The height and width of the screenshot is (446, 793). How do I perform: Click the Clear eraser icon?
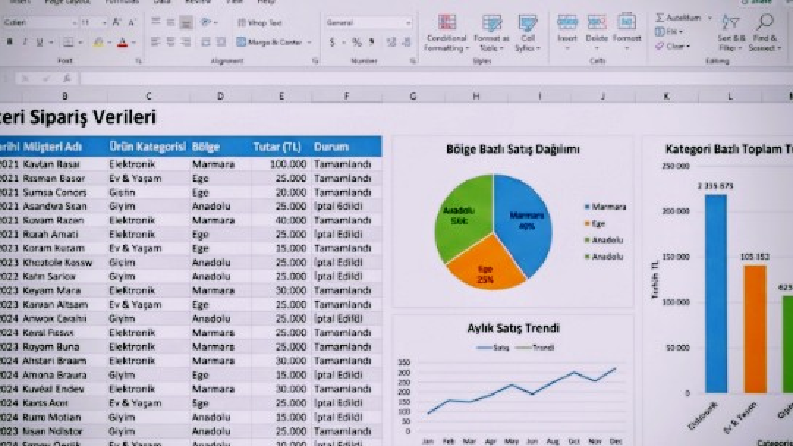pos(659,46)
